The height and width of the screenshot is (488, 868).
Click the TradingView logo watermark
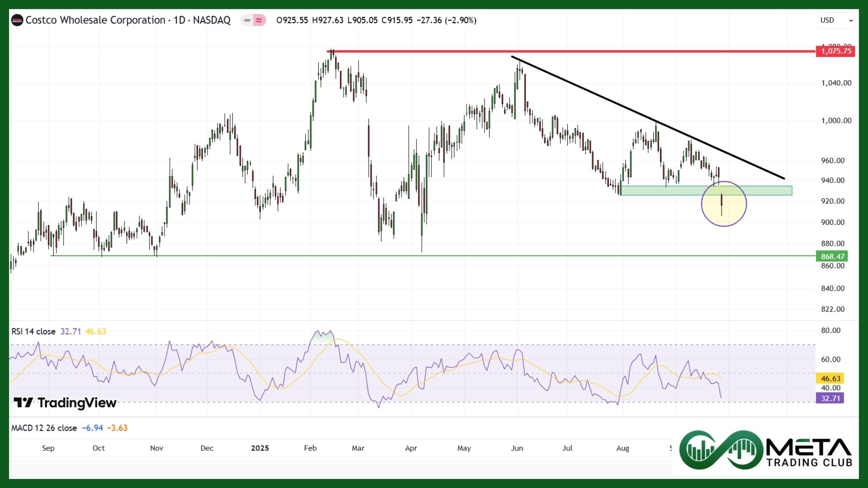pos(65,403)
